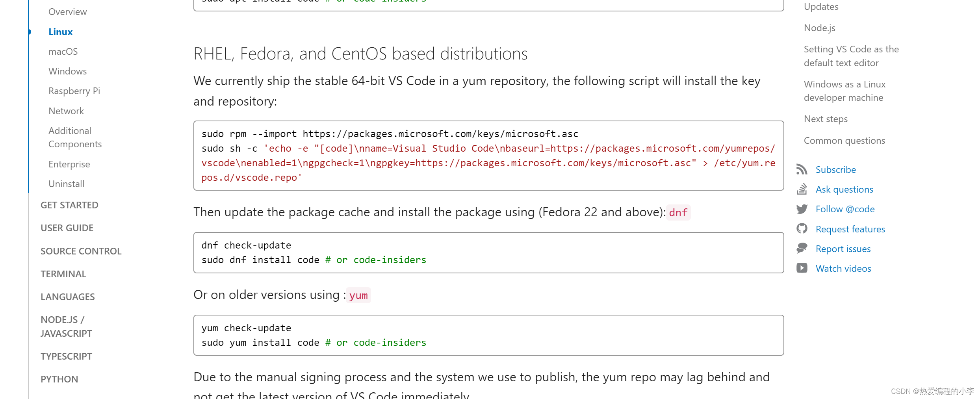Open the Common questions link
The height and width of the screenshot is (399, 980).
[844, 140]
